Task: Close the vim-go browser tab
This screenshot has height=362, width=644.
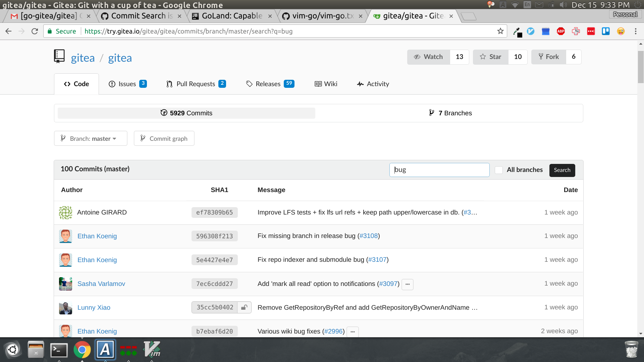Action: point(361,16)
